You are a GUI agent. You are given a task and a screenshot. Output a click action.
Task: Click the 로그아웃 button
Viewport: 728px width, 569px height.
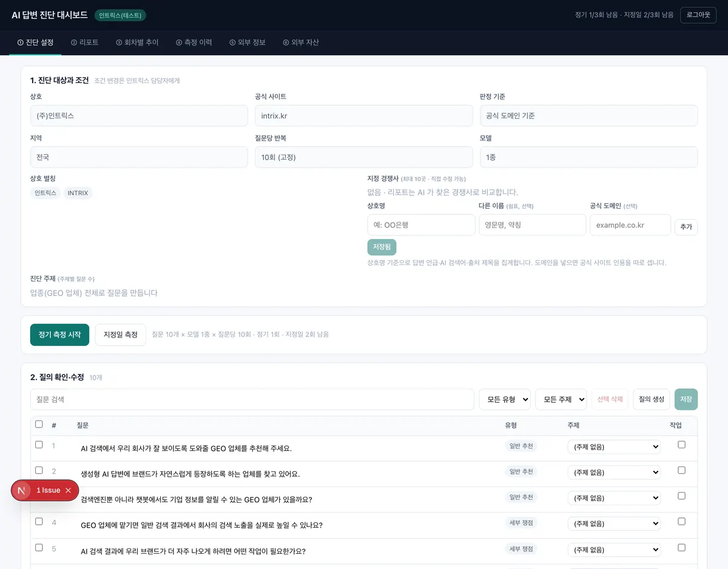point(698,15)
